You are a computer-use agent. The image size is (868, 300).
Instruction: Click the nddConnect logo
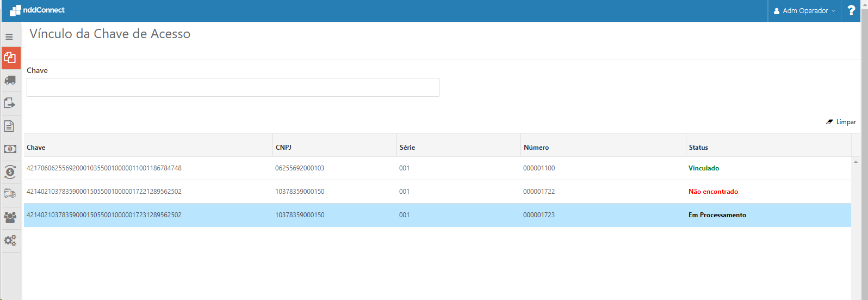pyautogui.click(x=38, y=10)
